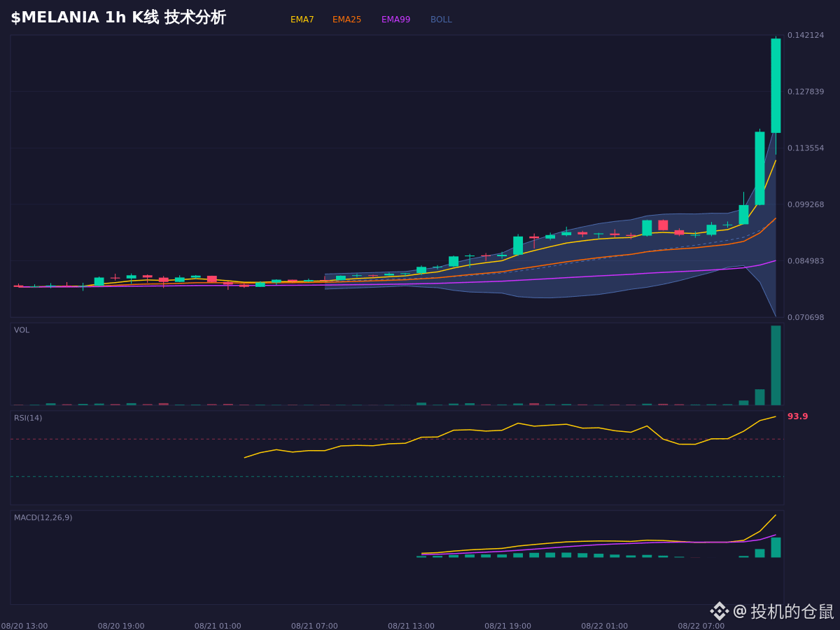840x630 pixels.
Task: Click the tallest MACD histogram bar
Action: click(776, 547)
